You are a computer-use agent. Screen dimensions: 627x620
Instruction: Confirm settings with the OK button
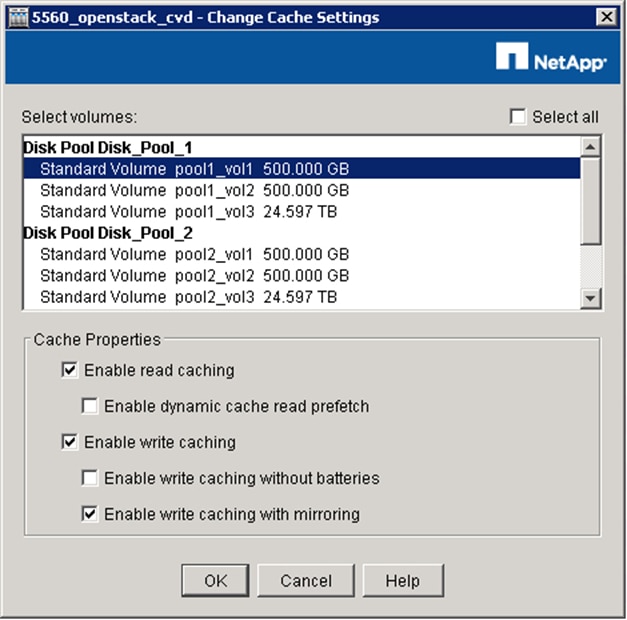(x=216, y=580)
